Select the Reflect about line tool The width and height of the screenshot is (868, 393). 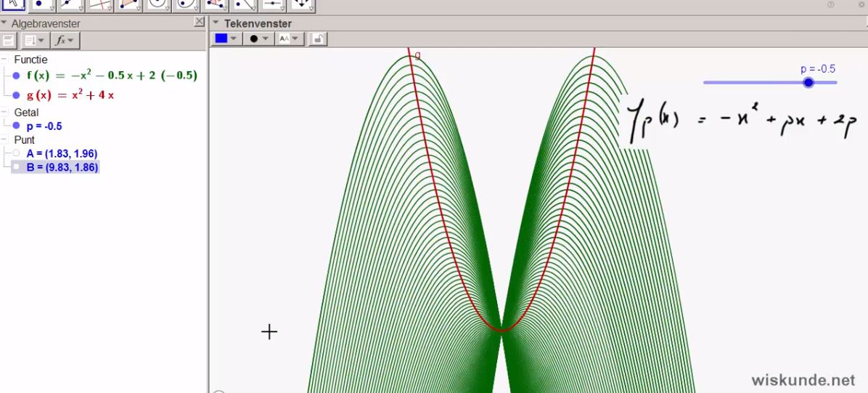[x=244, y=4]
